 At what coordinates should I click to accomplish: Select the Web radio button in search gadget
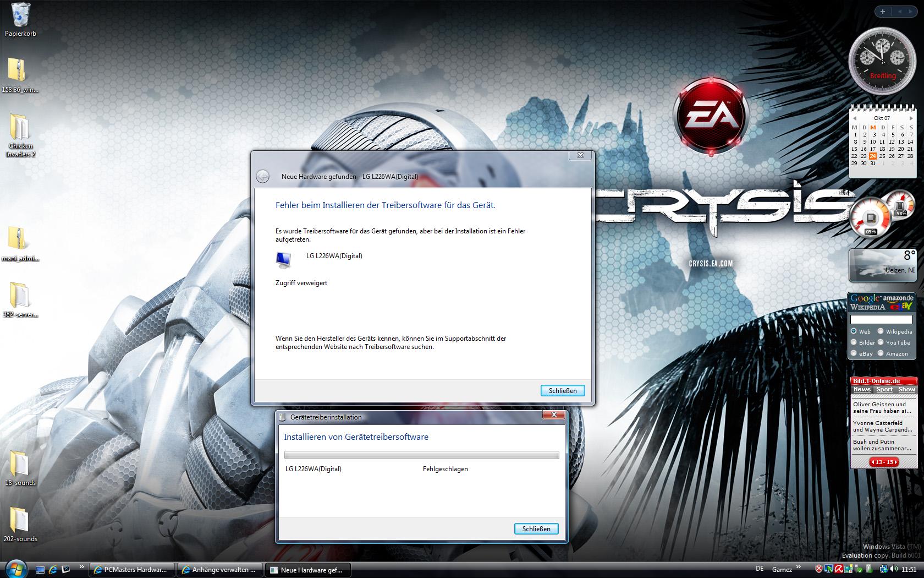(854, 331)
